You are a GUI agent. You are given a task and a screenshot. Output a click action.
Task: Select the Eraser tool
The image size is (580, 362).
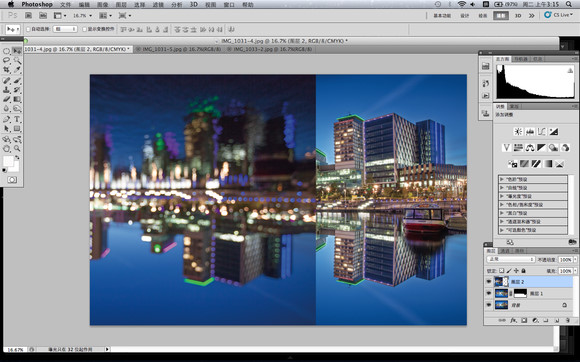pyautogui.click(x=6, y=99)
